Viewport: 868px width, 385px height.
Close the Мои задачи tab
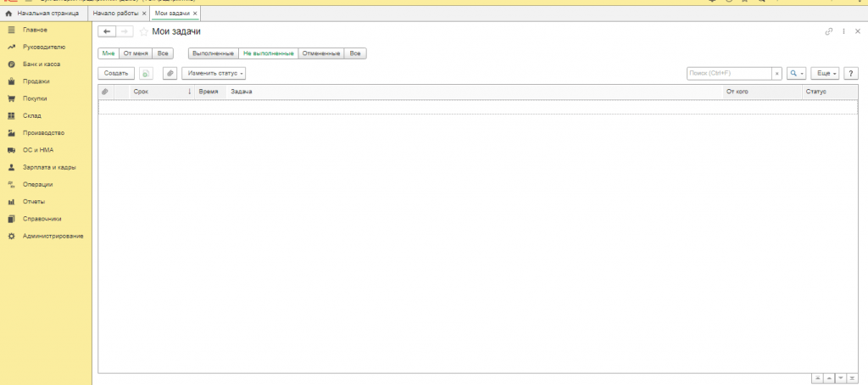pyautogui.click(x=195, y=13)
